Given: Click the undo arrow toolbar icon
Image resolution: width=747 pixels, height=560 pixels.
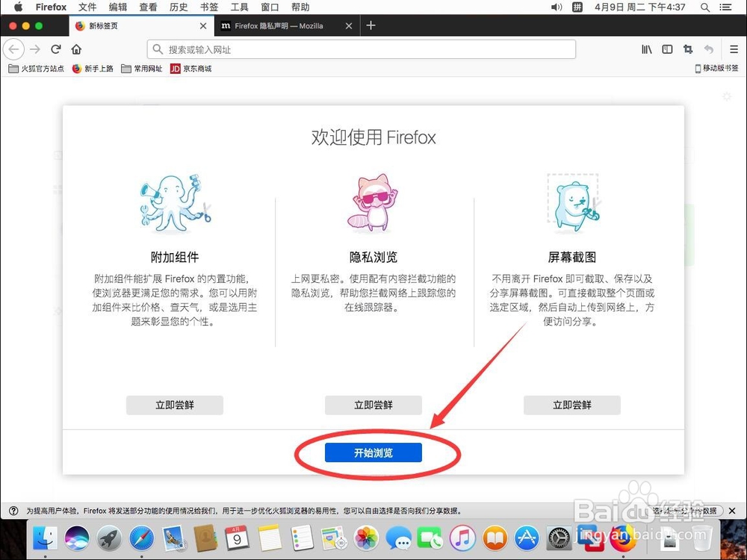Looking at the screenshot, I should 709,49.
